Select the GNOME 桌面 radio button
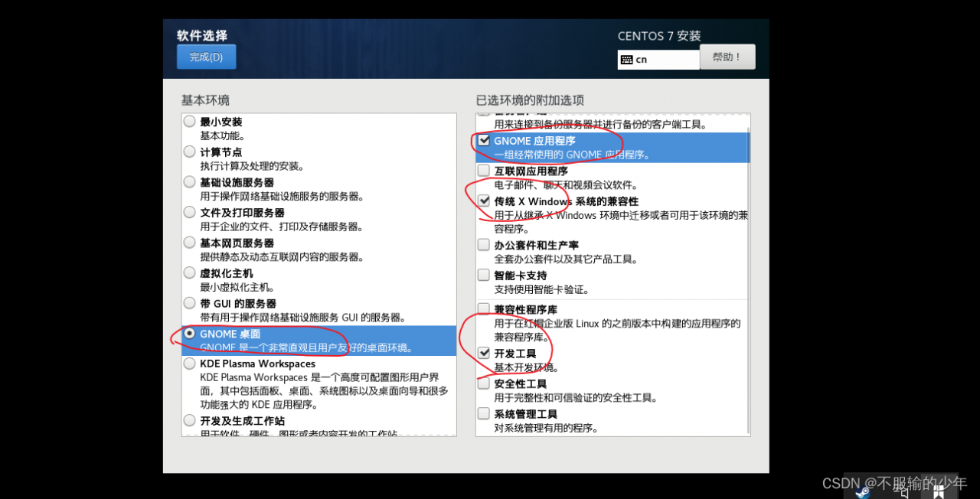This screenshot has height=499, width=980. (x=190, y=334)
